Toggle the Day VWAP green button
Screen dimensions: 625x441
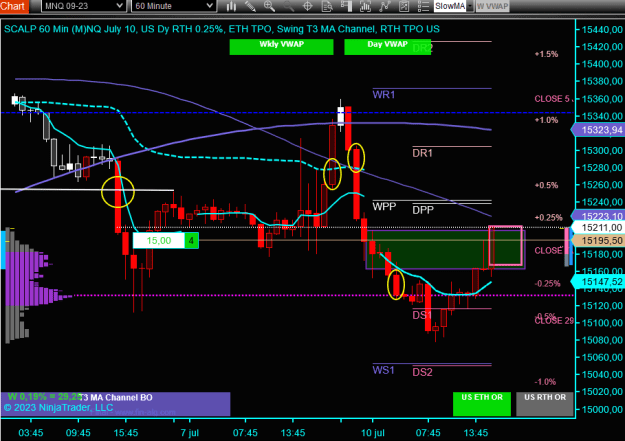tap(387, 47)
